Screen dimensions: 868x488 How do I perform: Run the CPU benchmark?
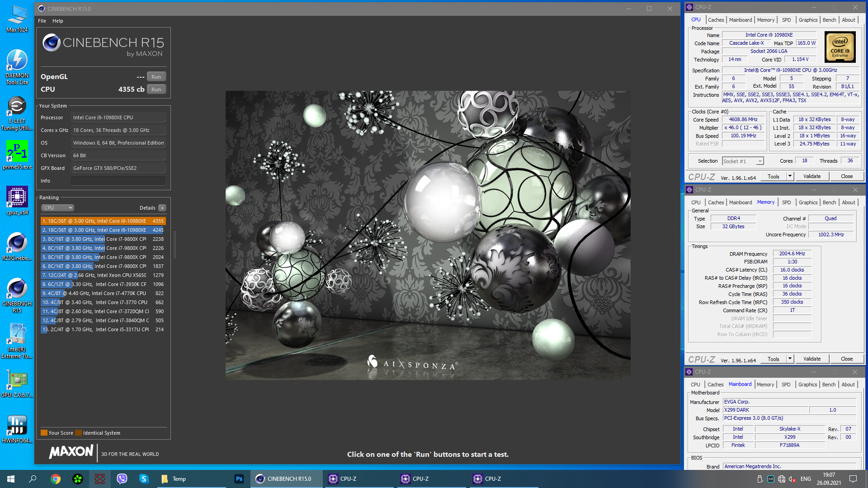tap(156, 89)
